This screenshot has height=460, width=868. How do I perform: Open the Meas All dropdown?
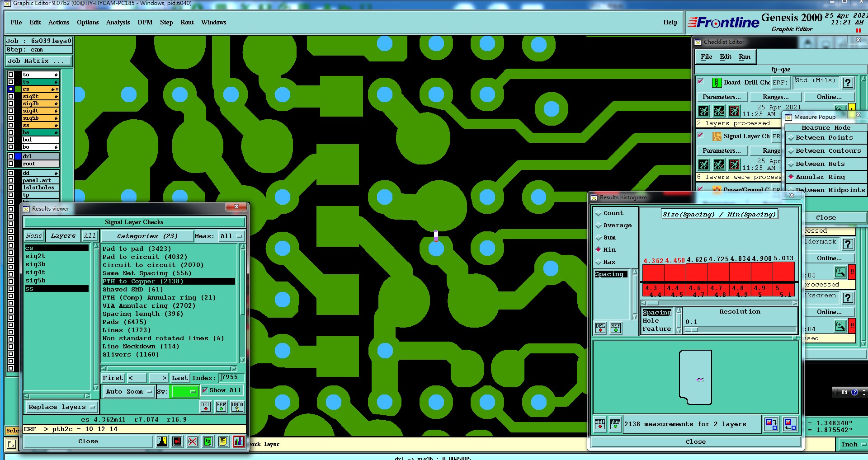(x=231, y=236)
